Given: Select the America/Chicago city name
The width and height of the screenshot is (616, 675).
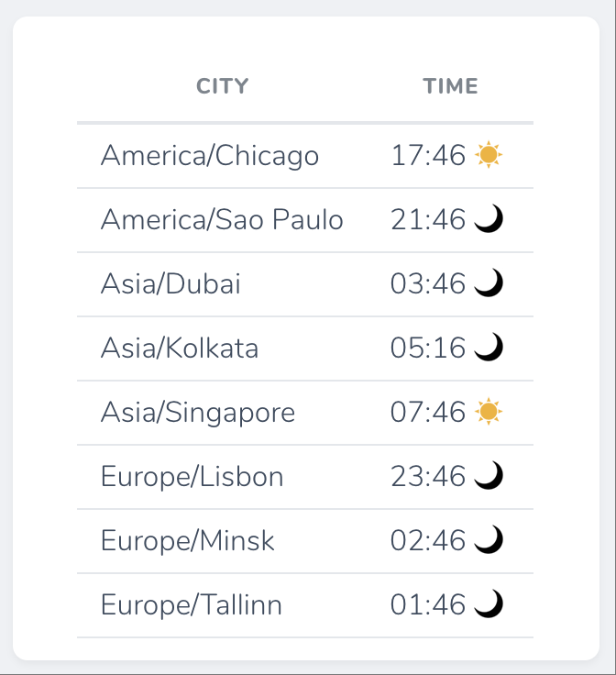Looking at the screenshot, I should [x=210, y=155].
